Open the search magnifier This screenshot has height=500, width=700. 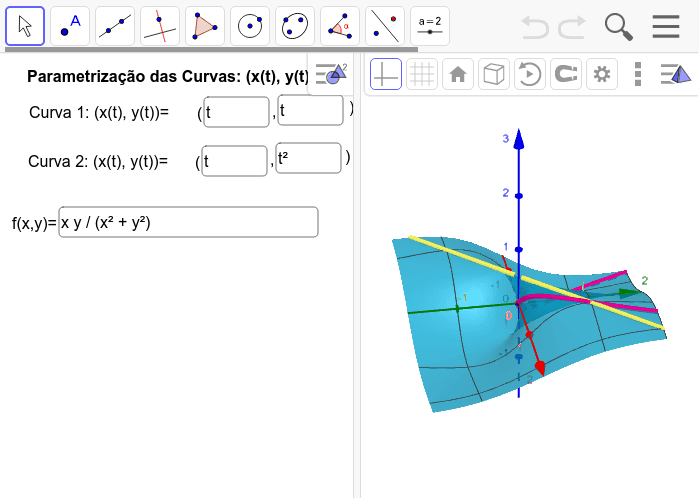pyautogui.click(x=618, y=27)
